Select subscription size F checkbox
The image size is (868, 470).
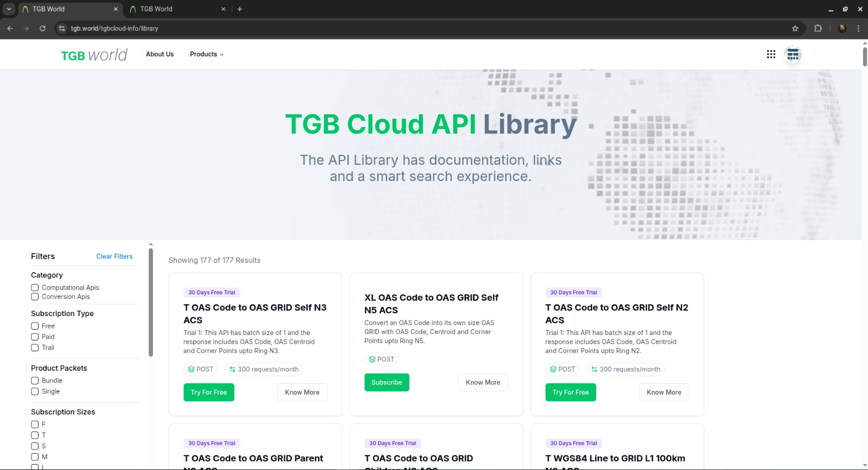(x=35, y=424)
